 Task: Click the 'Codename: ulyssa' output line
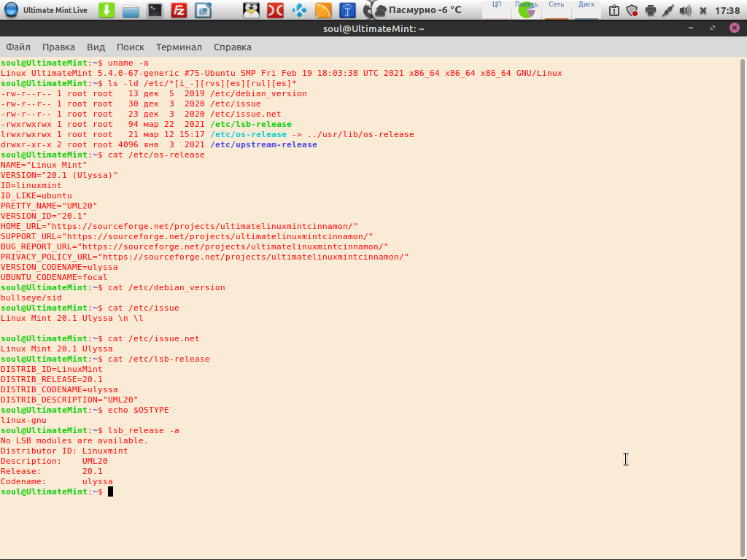pyautogui.click(x=57, y=482)
